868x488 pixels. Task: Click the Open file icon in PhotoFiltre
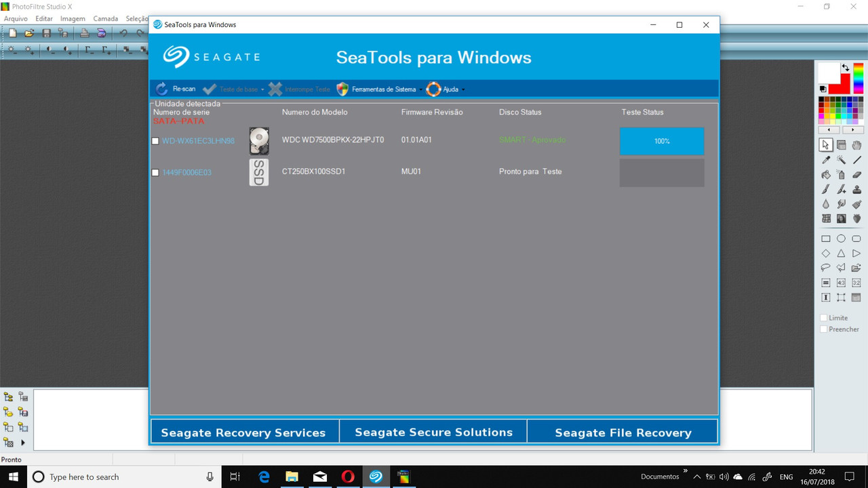click(29, 33)
